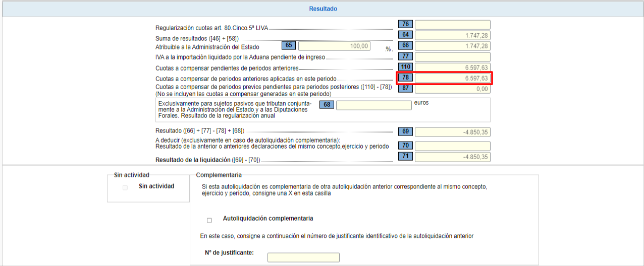Click box number label 65
This screenshot has width=644, height=266.
coord(289,45)
